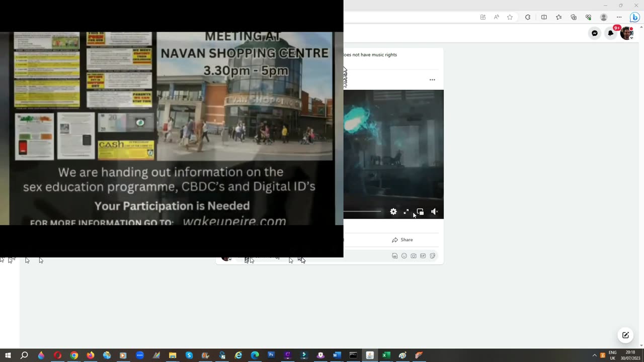Toggle Edge split screen

[x=544, y=17]
